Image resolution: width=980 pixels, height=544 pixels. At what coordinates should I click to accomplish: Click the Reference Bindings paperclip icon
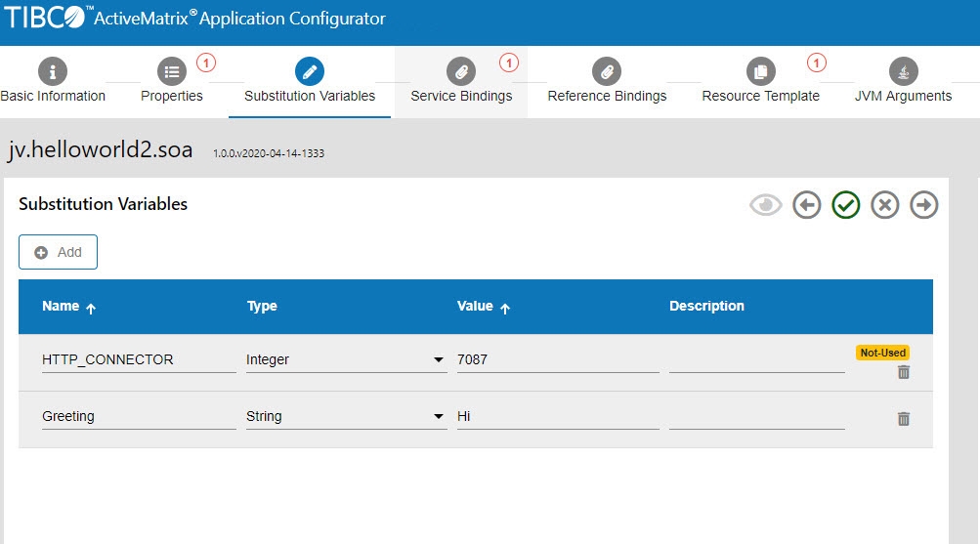click(607, 71)
